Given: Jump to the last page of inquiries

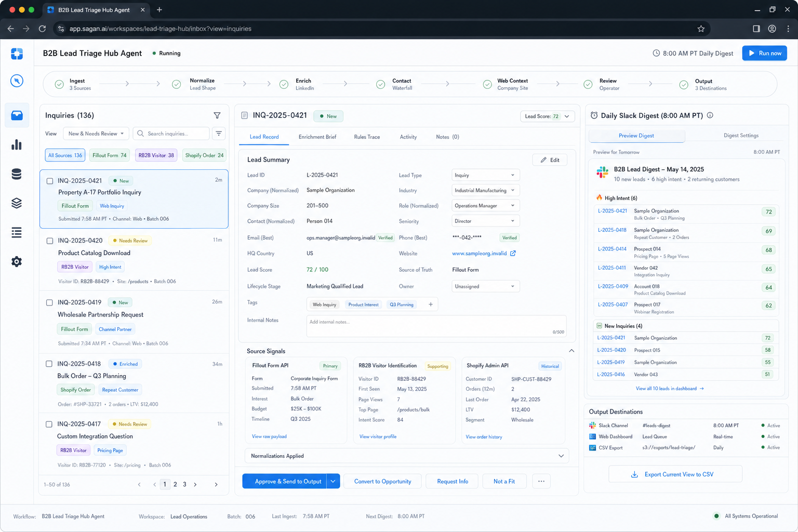Looking at the screenshot, I should click(216, 484).
